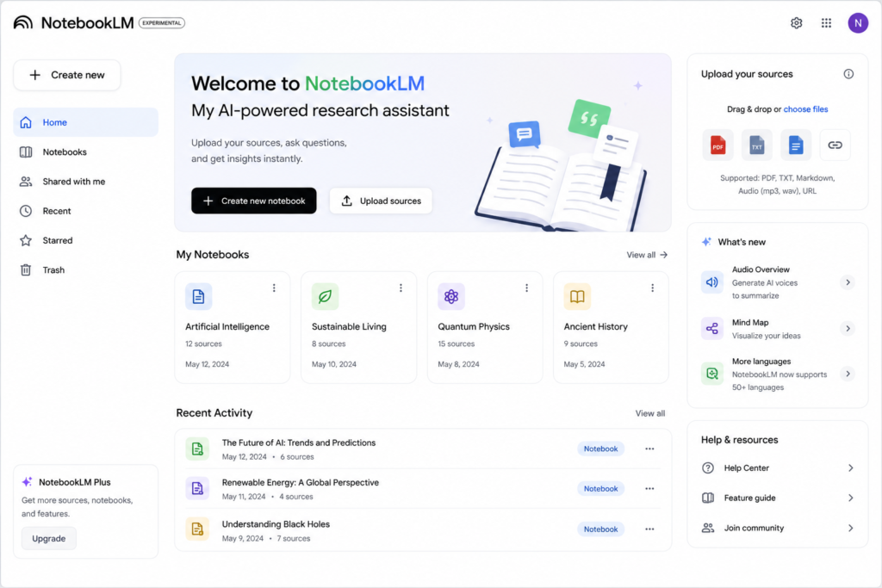882x588 pixels.
Task: Open ellipsis menu for The Future of AI
Action: tap(649, 449)
